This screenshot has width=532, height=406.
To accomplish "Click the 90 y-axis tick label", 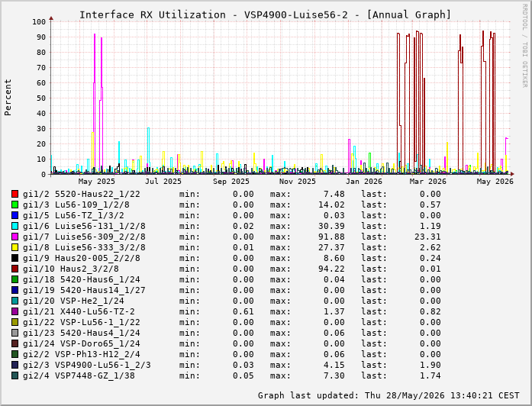I will (41, 37).
